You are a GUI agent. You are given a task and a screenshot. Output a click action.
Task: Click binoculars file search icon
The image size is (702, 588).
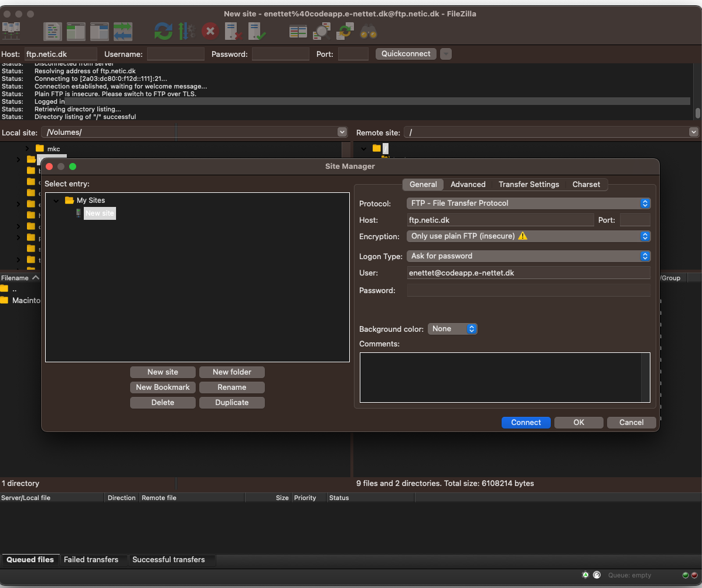tap(369, 31)
